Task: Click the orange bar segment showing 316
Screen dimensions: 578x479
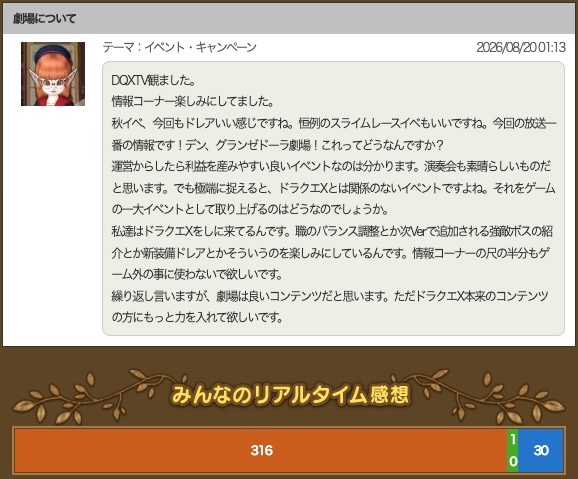Action: (260, 450)
